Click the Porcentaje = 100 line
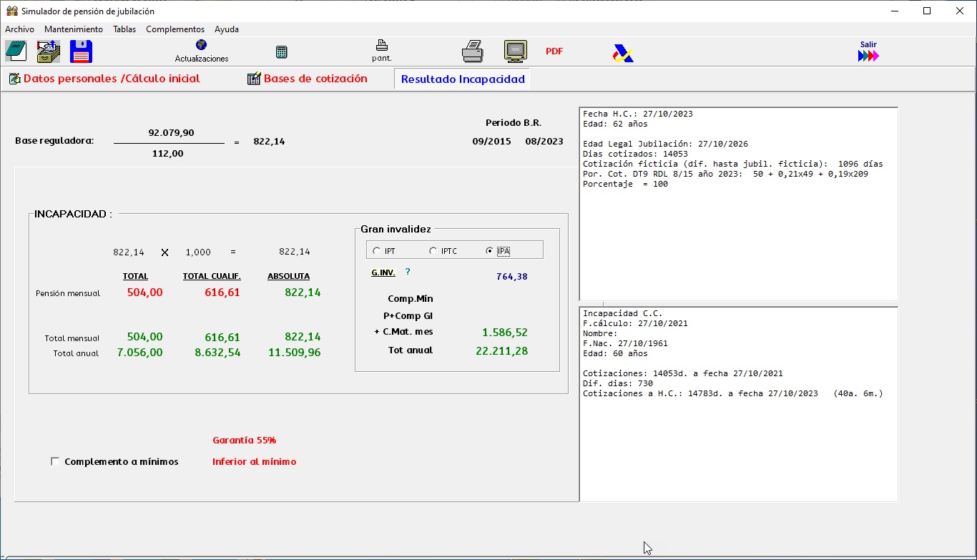Viewport: 977px width, 560px height. 625,184
